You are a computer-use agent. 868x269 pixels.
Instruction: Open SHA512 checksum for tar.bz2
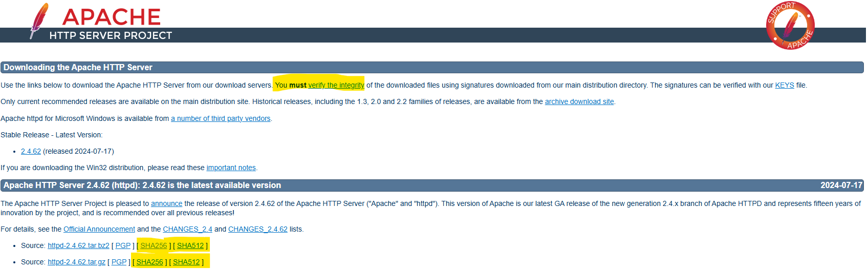(190, 245)
